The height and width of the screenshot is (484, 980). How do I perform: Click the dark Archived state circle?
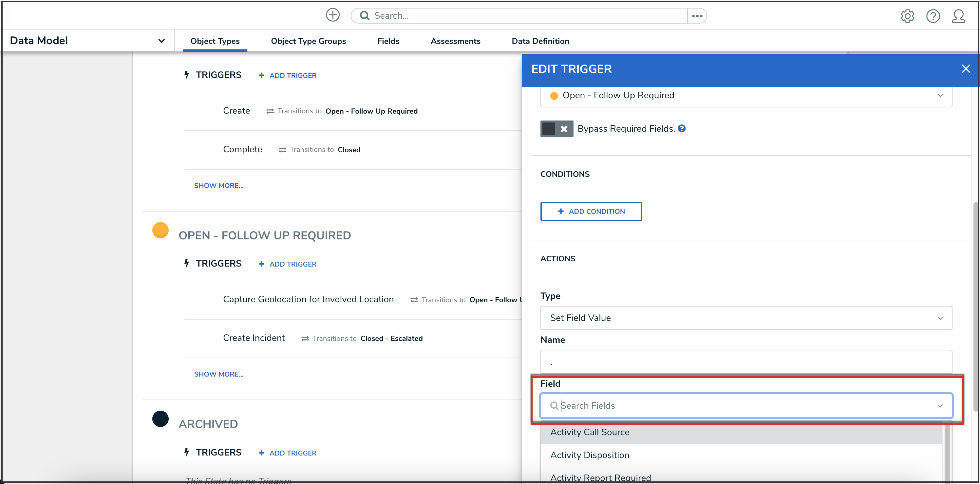point(160,419)
